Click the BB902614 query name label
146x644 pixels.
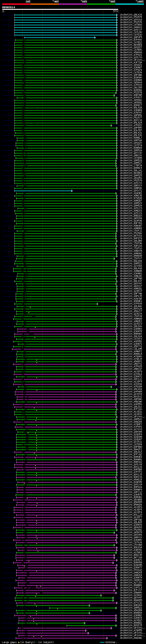pos(8,7)
